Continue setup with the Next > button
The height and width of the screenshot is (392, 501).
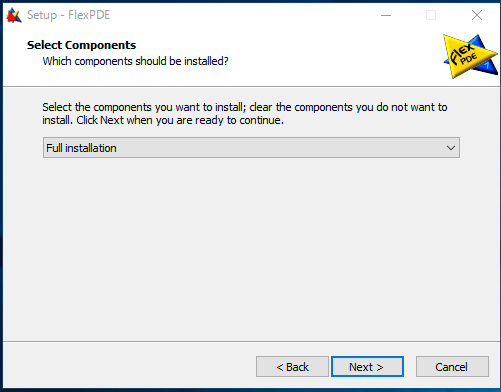tap(367, 367)
